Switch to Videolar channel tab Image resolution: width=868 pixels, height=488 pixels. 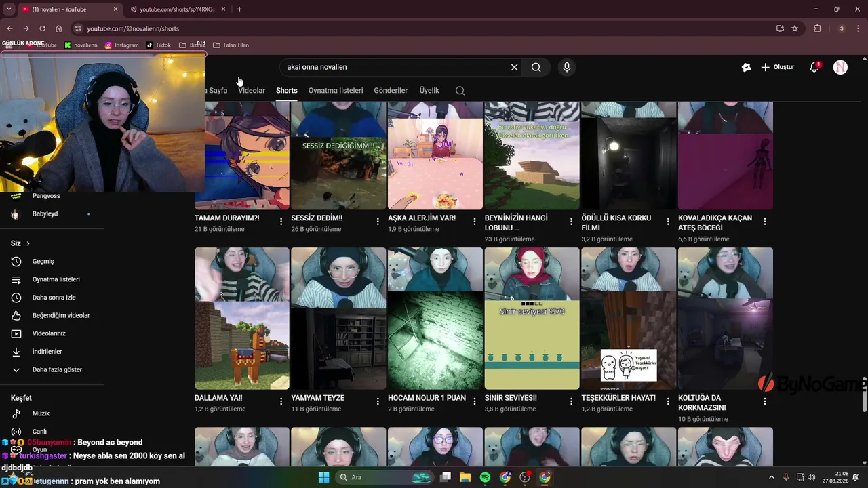[252, 91]
